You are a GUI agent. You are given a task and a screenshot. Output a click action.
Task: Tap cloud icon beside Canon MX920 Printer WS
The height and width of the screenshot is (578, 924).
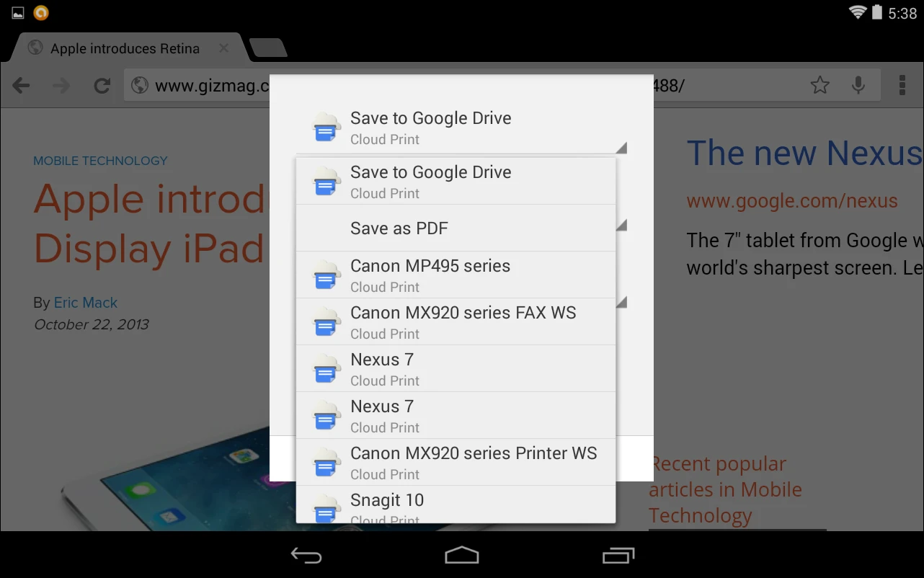point(326,463)
